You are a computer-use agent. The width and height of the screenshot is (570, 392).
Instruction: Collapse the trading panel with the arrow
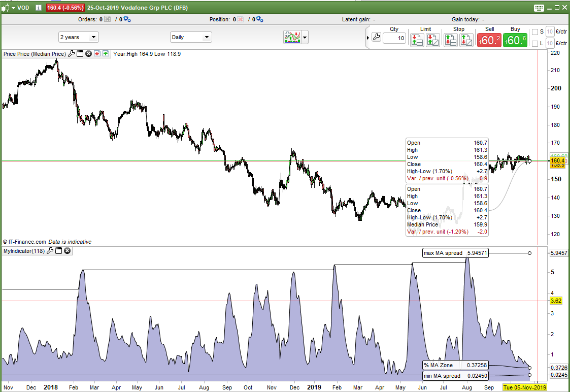368,38
